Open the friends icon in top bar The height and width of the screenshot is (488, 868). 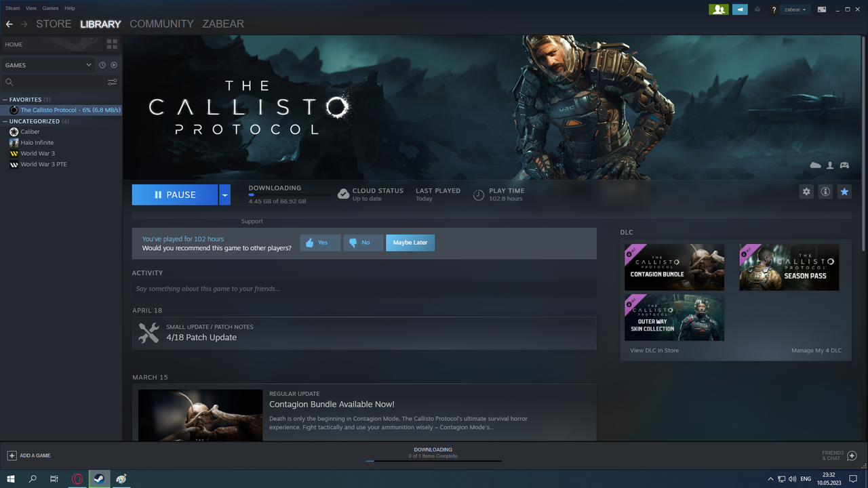pos(719,9)
